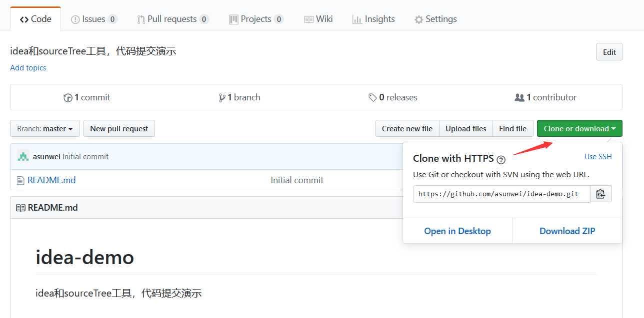View the Insights tab
Image resolution: width=644 pixels, height=318 pixels.
[373, 19]
